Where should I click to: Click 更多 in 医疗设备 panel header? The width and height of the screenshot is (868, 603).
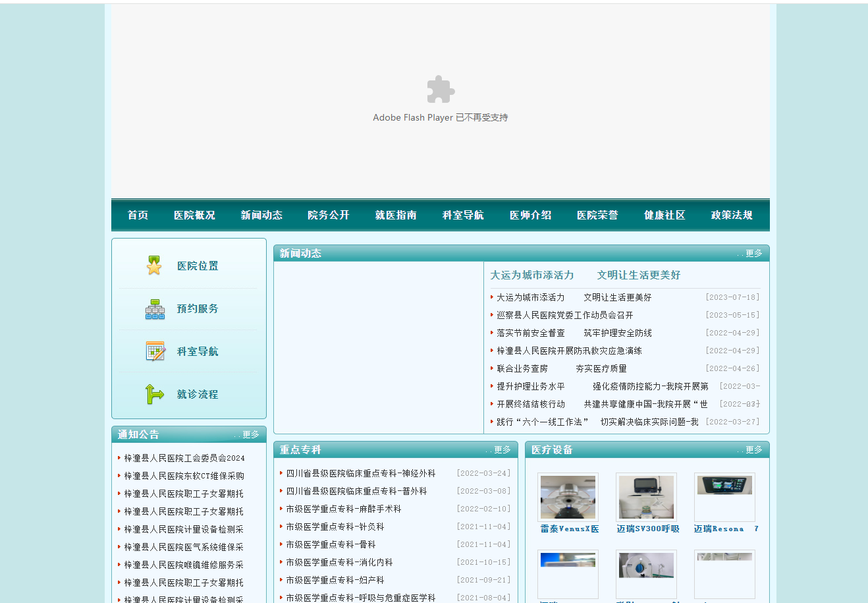pos(753,450)
